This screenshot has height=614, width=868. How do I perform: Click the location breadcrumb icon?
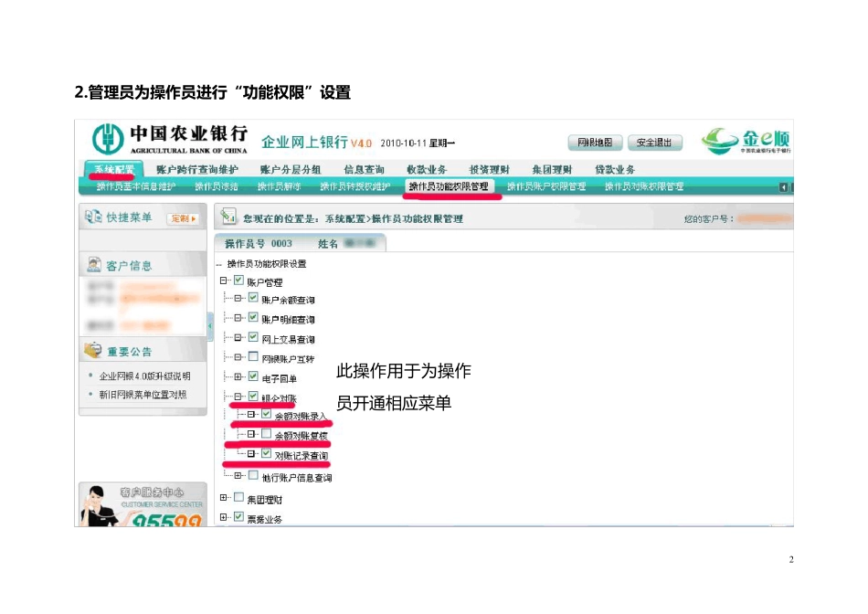click(x=228, y=217)
